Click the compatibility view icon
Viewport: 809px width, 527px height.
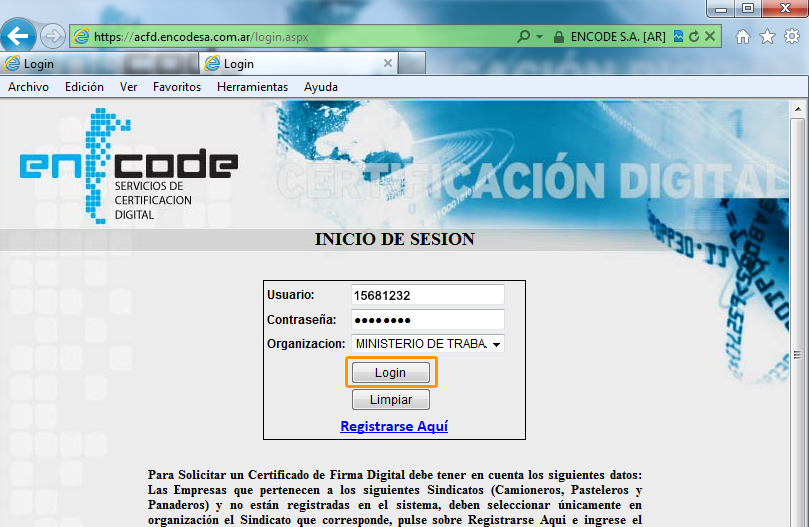click(678, 36)
